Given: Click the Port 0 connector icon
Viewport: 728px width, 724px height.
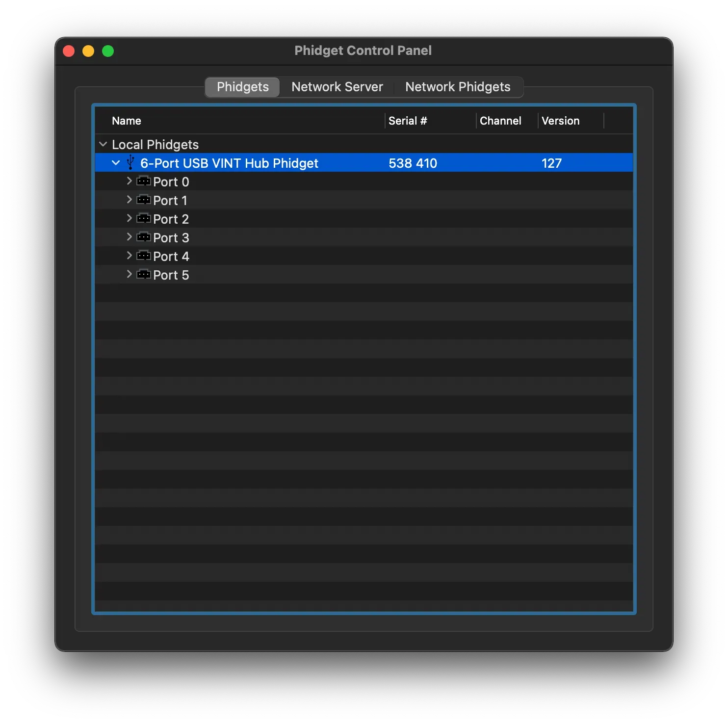Looking at the screenshot, I should [144, 181].
